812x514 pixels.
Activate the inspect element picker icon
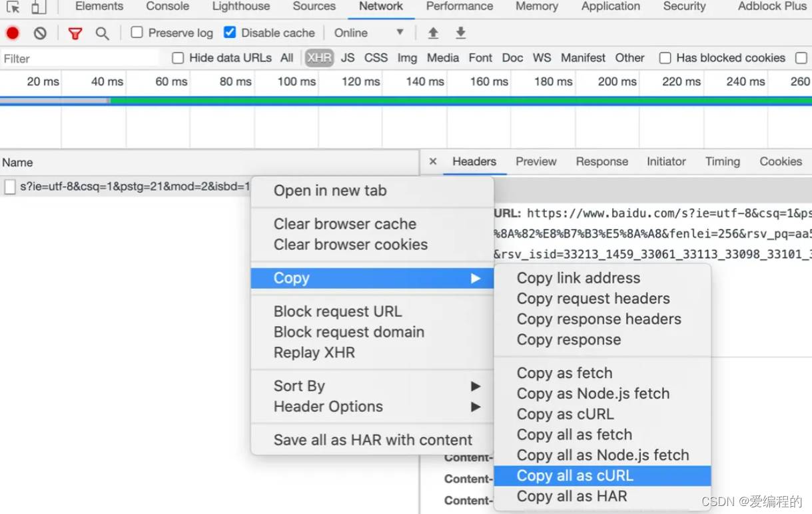coord(13,7)
